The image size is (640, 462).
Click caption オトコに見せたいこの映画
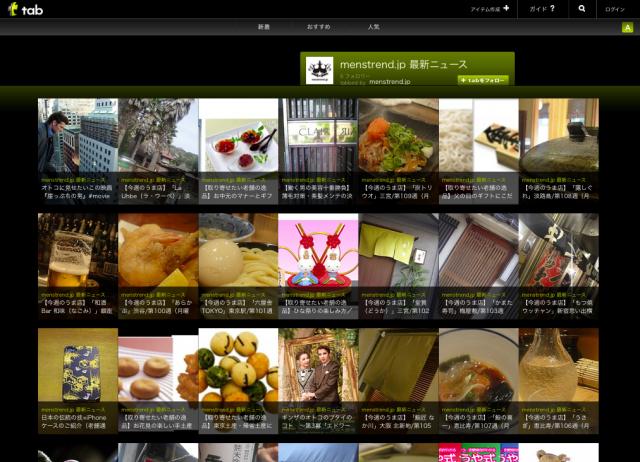(76, 192)
